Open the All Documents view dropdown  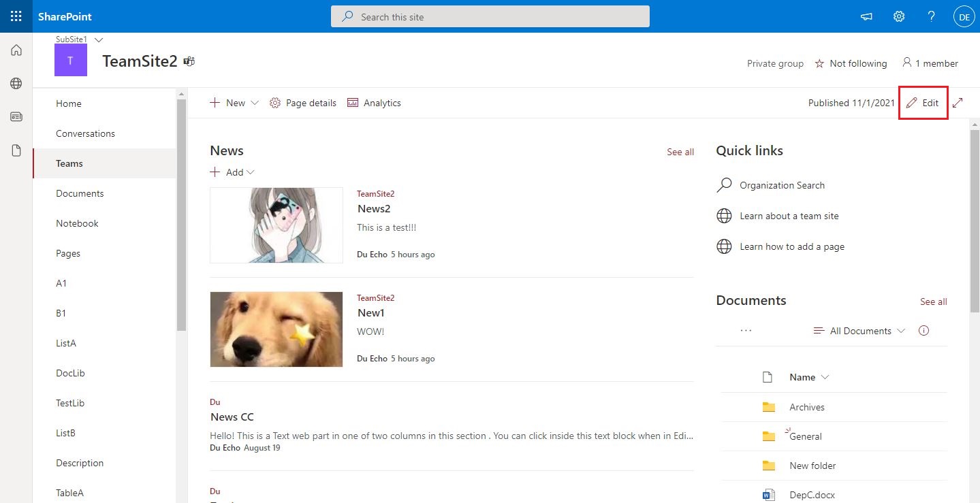[x=859, y=331]
